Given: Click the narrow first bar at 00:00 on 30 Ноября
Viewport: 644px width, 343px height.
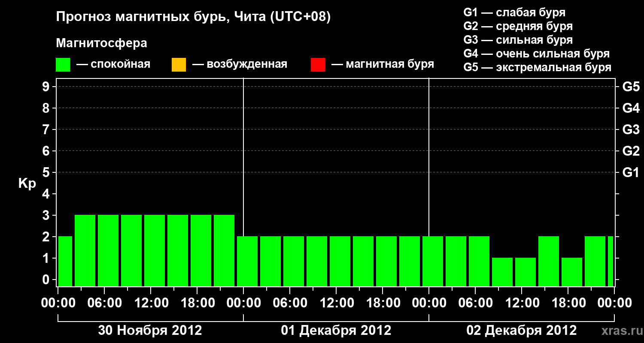Looking at the screenshot, I should click(x=65, y=261).
